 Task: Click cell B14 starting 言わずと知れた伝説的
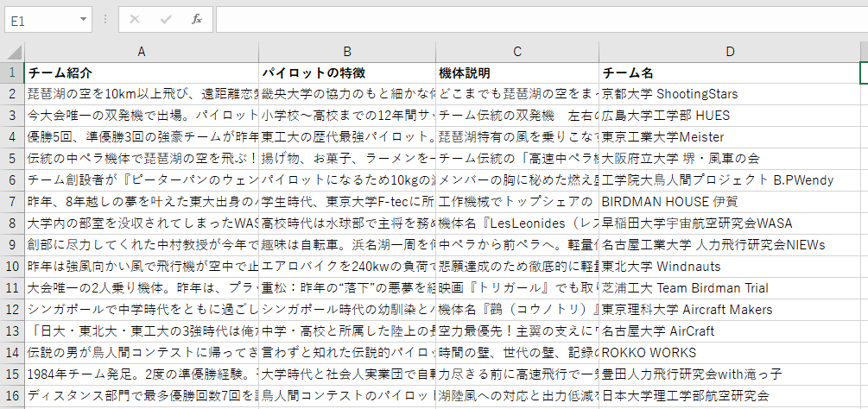348,353
